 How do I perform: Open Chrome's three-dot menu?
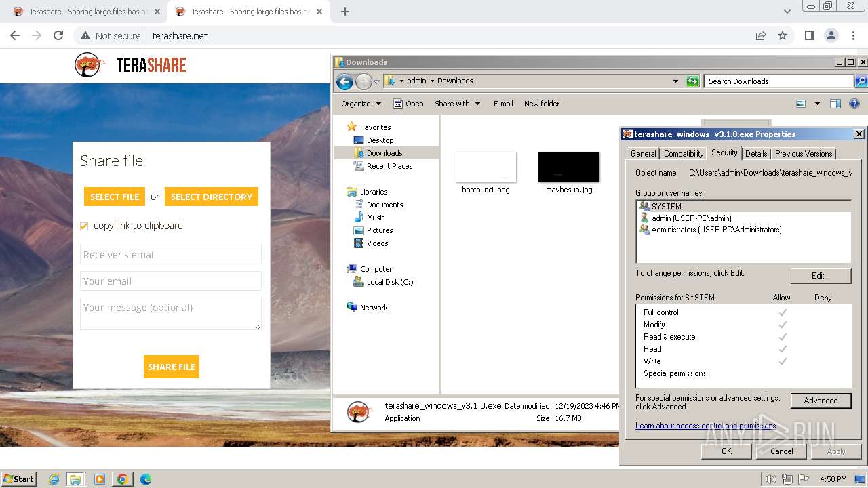pos(852,35)
